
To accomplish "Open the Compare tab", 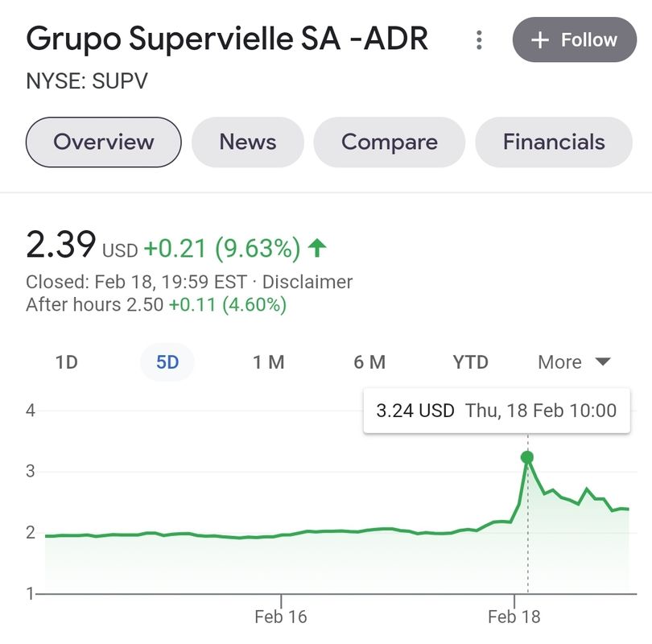I will 390,142.
